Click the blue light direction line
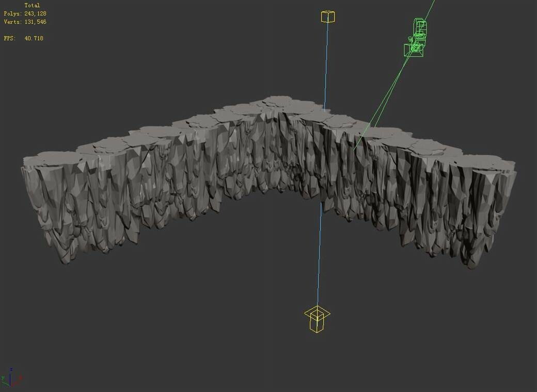537x392 pixels. pyautogui.click(x=319, y=253)
